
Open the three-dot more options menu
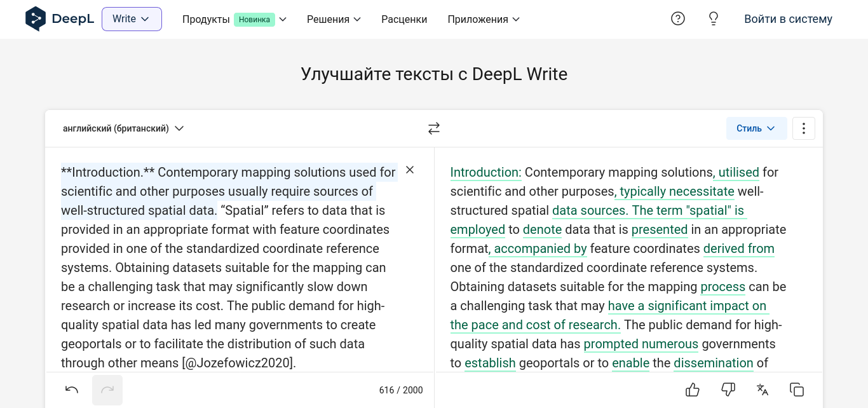pyautogui.click(x=804, y=128)
